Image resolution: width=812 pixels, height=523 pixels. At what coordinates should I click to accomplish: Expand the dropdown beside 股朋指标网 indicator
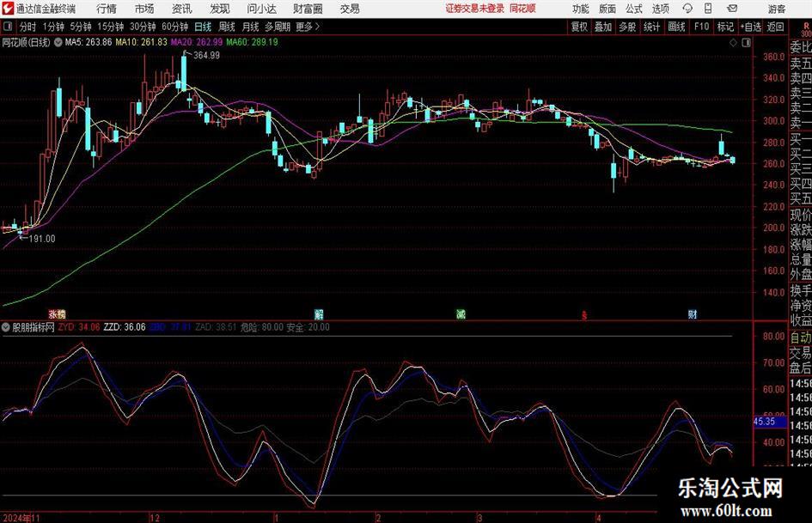(6, 327)
